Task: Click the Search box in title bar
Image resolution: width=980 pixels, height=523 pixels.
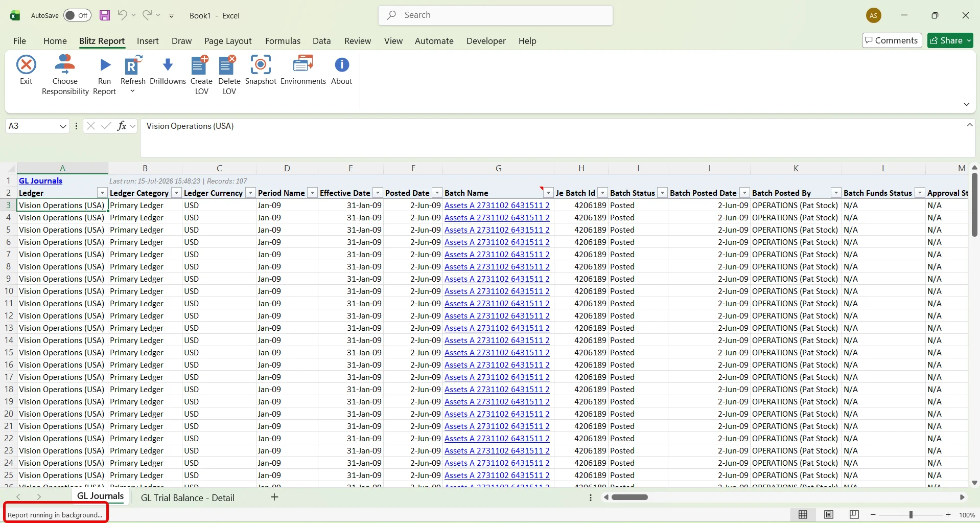Action: [496, 15]
